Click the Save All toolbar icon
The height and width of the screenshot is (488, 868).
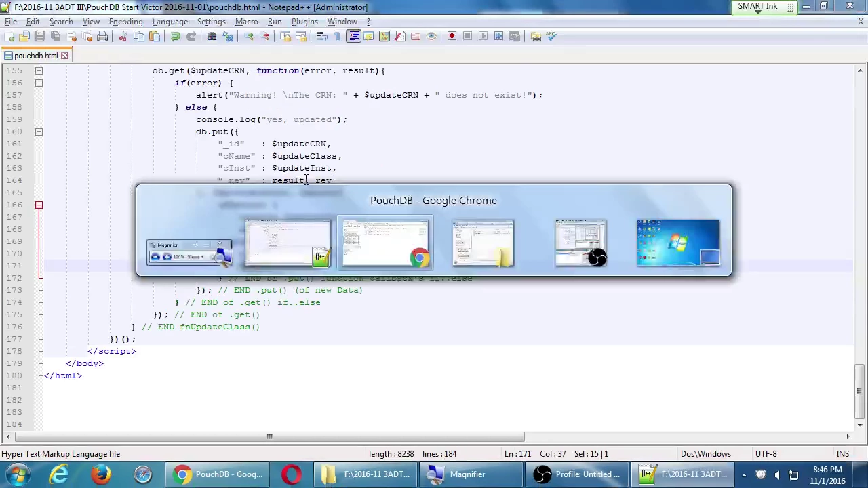(56, 37)
